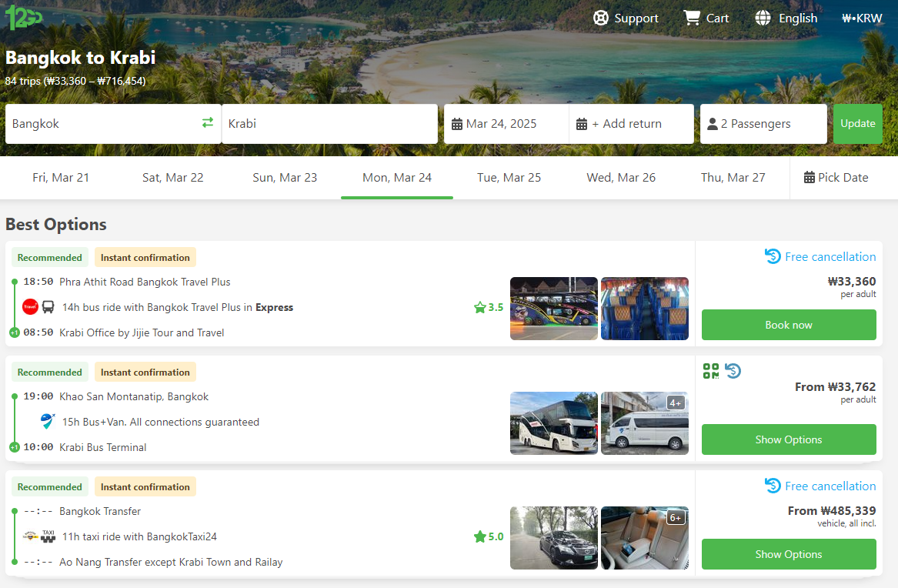Image resolution: width=898 pixels, height=588 pixels.
Task: Select the Sat, Mar 22 date tab
Action: (173, 178)
